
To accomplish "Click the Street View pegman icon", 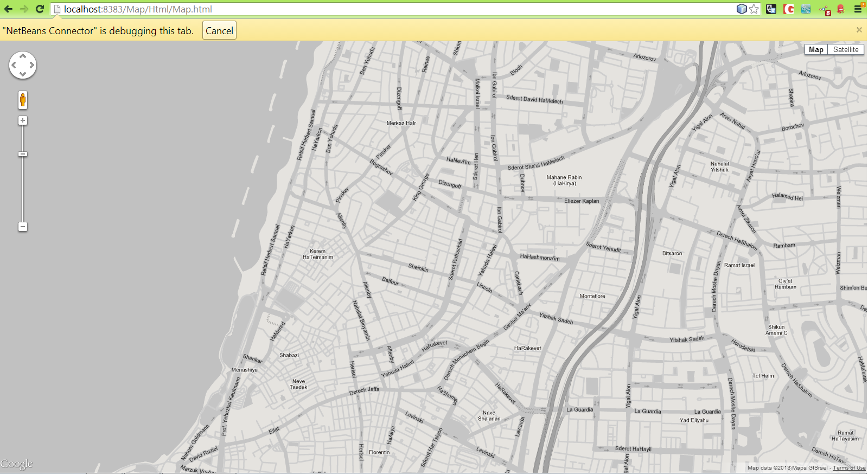I will click(x=22, y=100).
